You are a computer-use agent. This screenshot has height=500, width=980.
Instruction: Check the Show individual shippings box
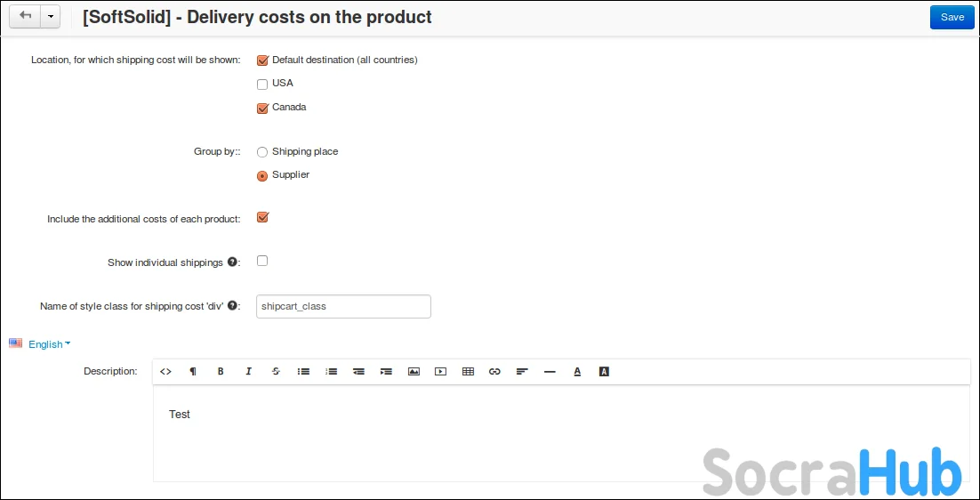[x=262, y=262]
